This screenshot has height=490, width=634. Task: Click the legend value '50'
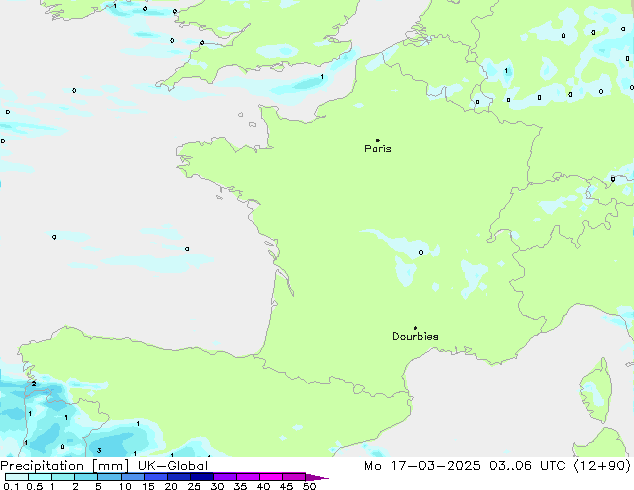coord(310,486)
